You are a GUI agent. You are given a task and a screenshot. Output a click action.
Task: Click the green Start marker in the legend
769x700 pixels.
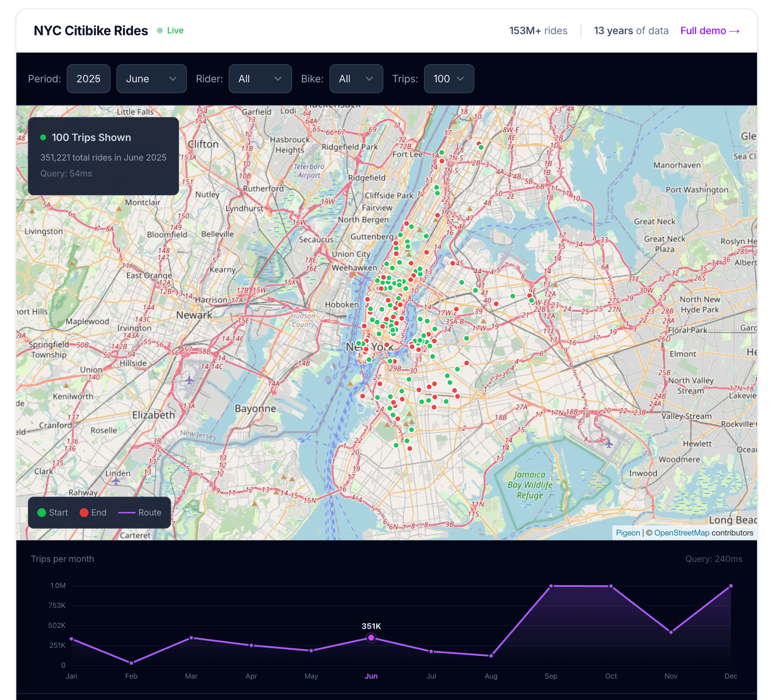(x=42, y=512)
